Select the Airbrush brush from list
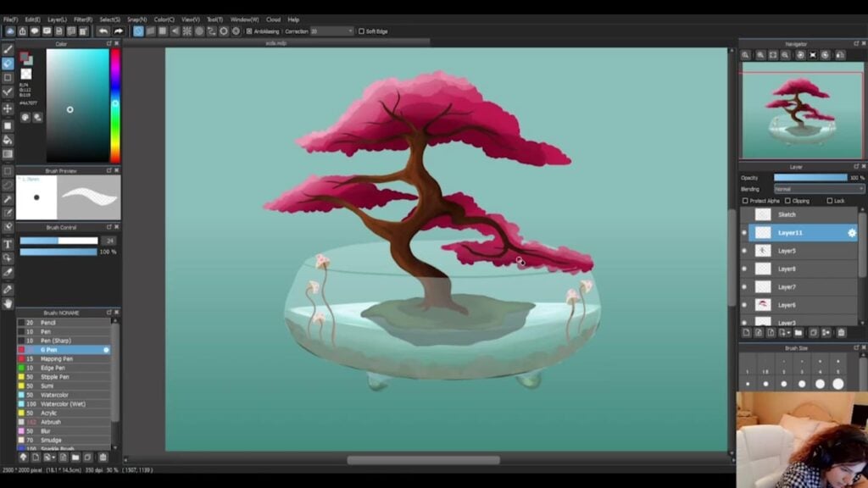868x488 pixels. 51,421
